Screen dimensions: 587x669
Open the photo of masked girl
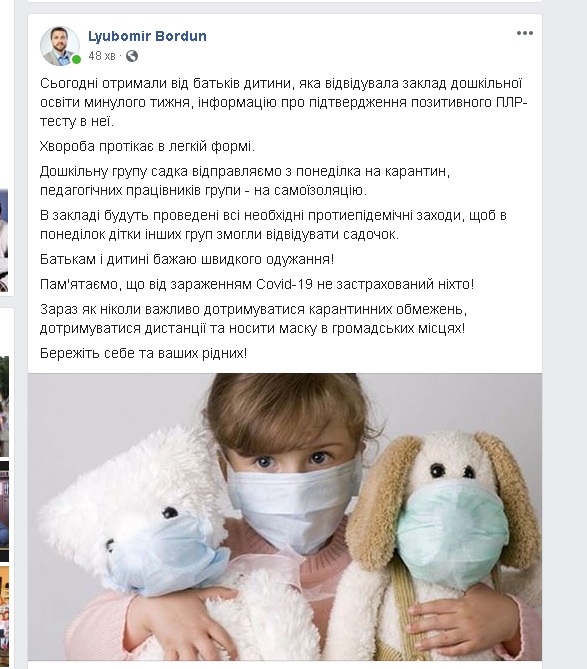pos(285,517)
